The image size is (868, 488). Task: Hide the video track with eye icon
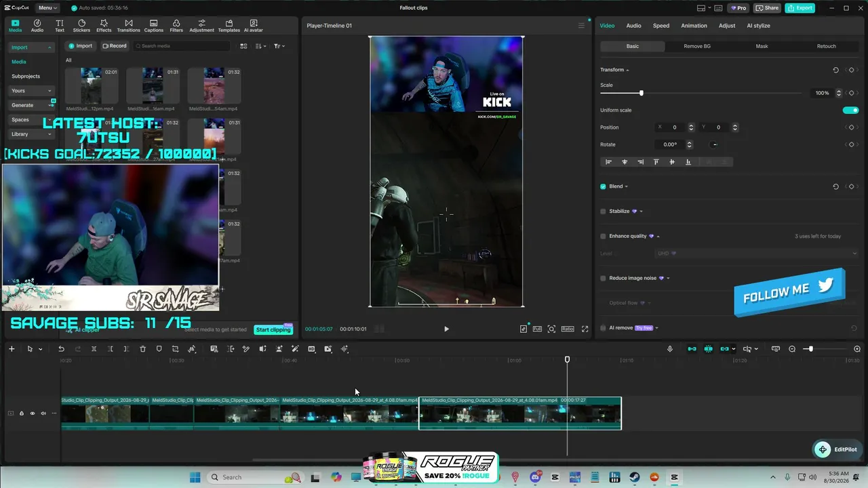point(32,413)
